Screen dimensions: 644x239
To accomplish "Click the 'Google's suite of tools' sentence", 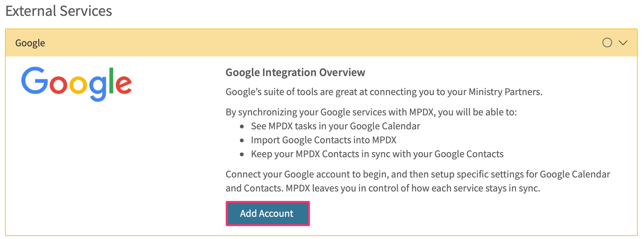I will 384,92.
